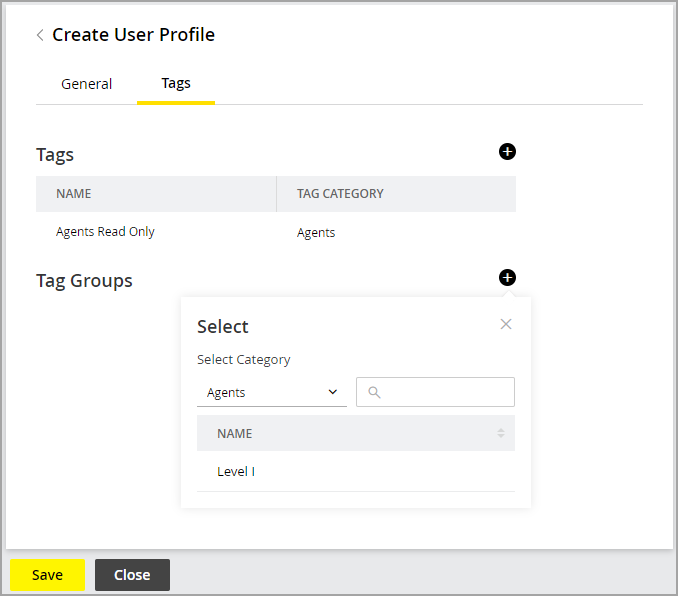Screen dimensions: 678x596
Task: Close the Select popup with the X
Action: tap(506, 324)
